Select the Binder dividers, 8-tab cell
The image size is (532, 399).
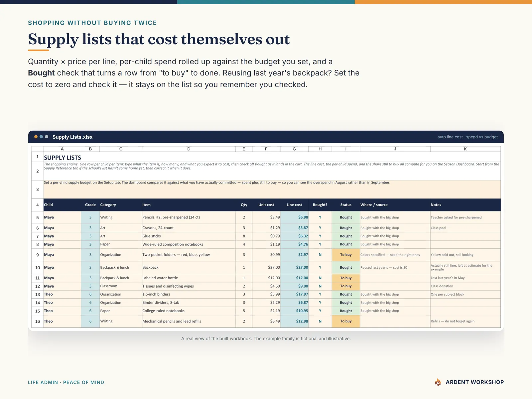pyautogui.click(x=189, y=303)
